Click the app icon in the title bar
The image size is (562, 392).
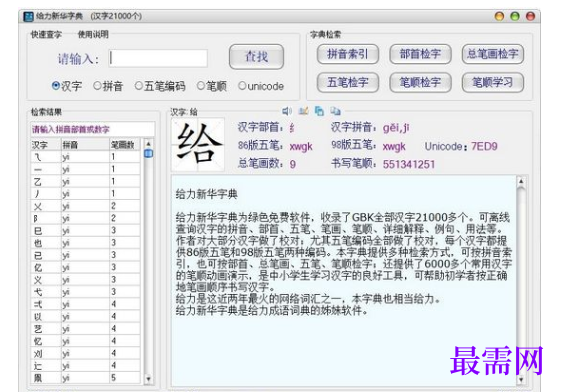pos(28,16)
